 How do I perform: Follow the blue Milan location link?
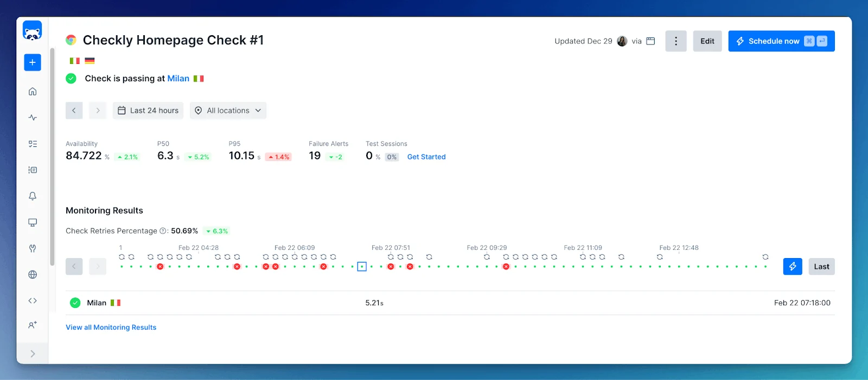point(178,79)
